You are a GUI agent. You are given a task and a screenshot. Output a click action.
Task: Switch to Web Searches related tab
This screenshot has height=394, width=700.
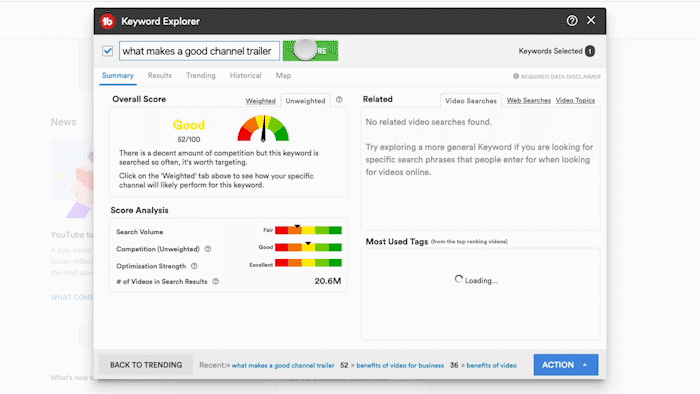529,100
